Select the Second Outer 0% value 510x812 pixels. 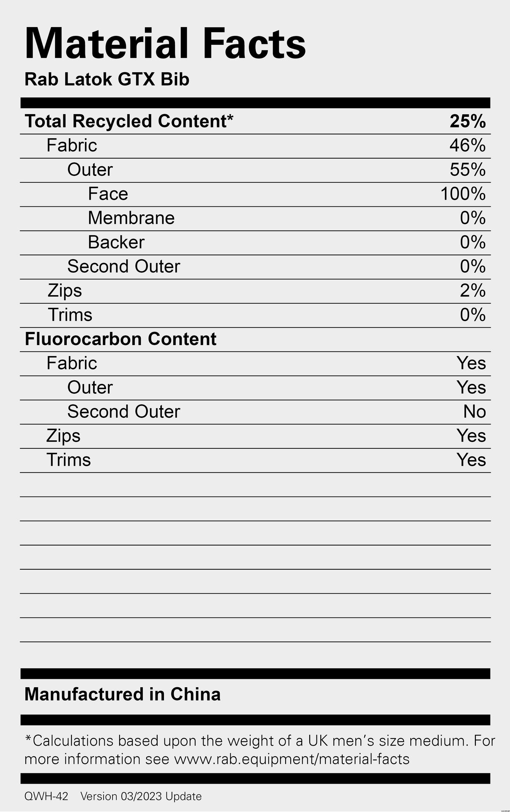pyautogui.click(x=473, y=266)
